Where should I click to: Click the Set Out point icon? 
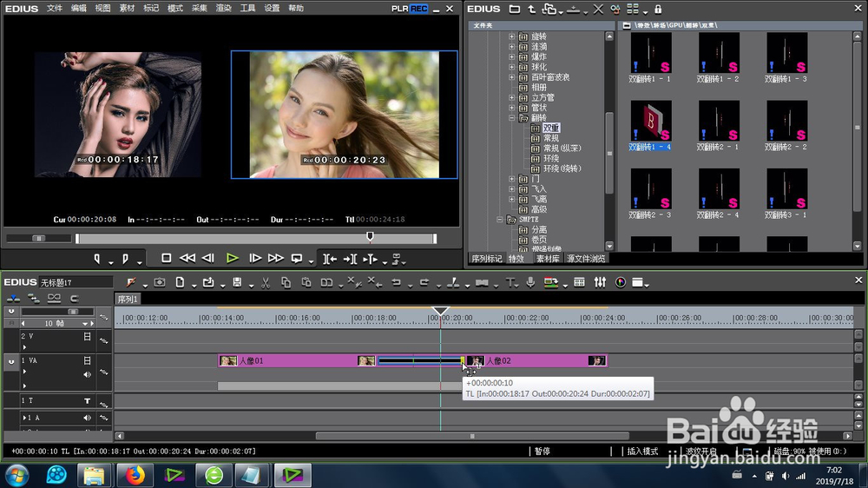125,259
